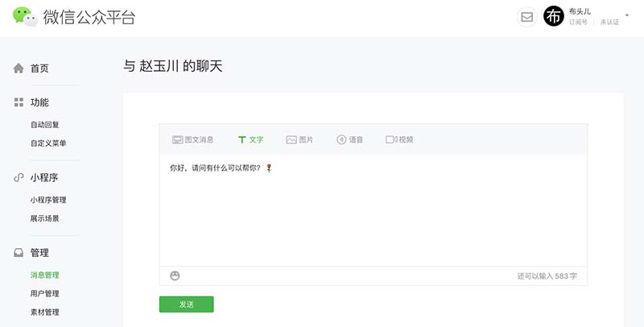The height and width of the screenshot is (327, 644).
Task: Select the 文字 text tab
Action: pyautogui.click(x=250, y=139)
